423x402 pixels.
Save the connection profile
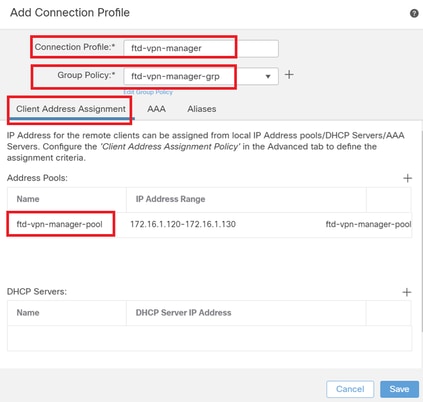coord(399,389)
